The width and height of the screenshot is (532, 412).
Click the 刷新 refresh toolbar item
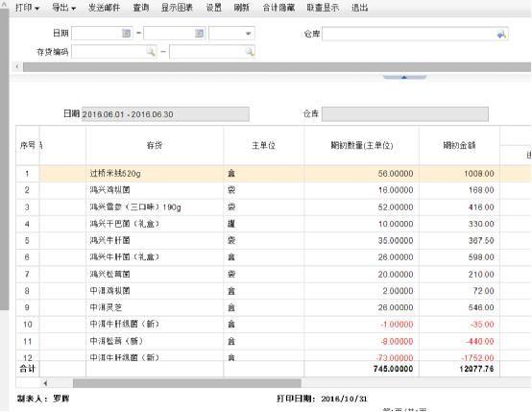pyautogui.click(x=242, y=8)
